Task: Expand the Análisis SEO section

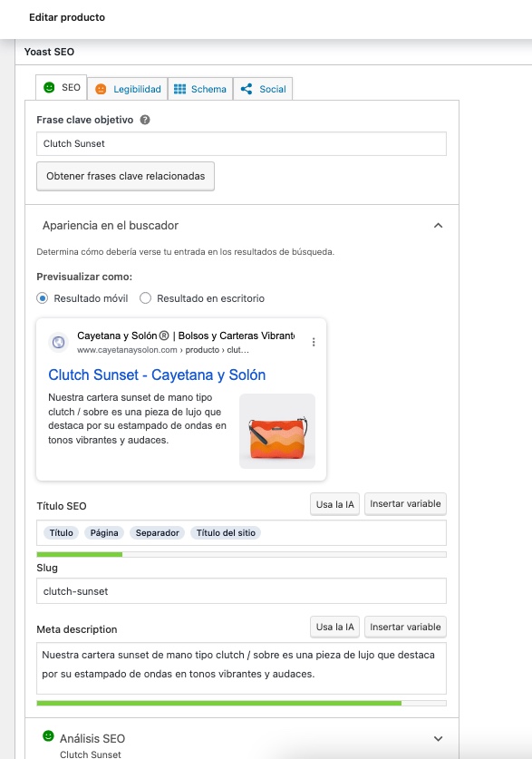Action: pos(438,739)
